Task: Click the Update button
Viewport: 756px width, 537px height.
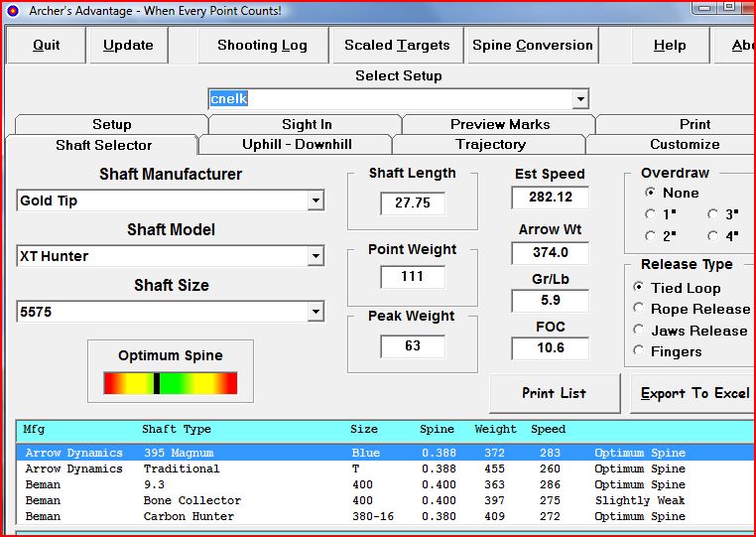Action: (129, 46)
